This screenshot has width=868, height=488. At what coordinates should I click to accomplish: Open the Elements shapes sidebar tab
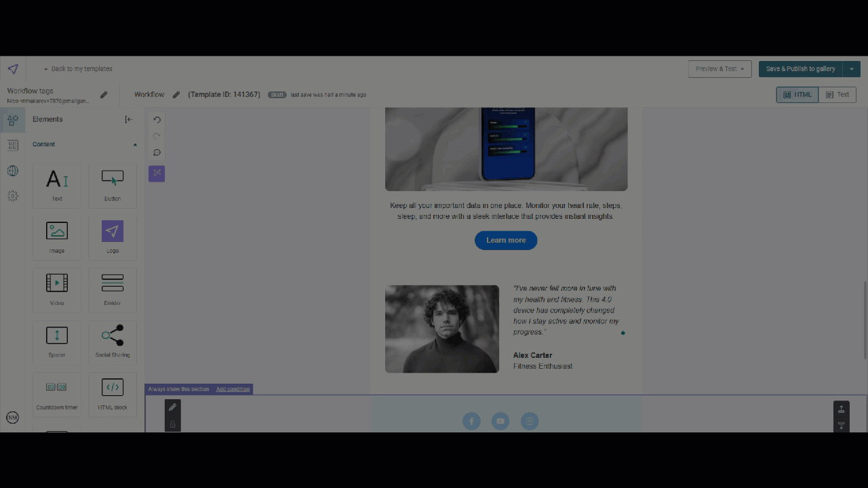coord(12,121)
